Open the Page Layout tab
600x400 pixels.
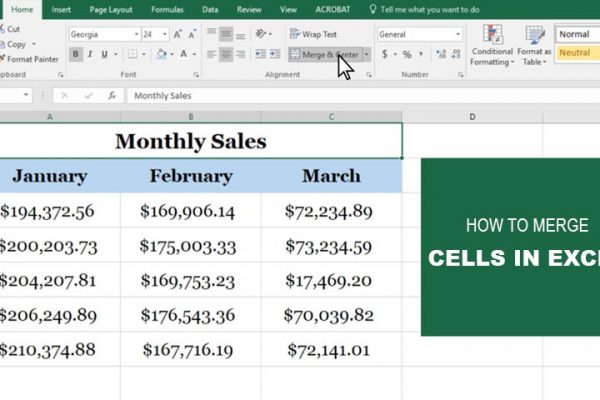click(111, 10)
